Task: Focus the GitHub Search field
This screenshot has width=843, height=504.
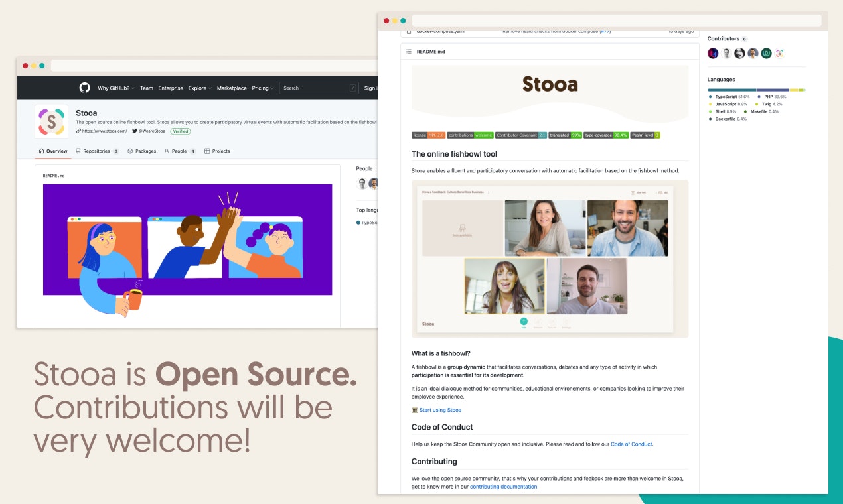Action: [319, 88]
